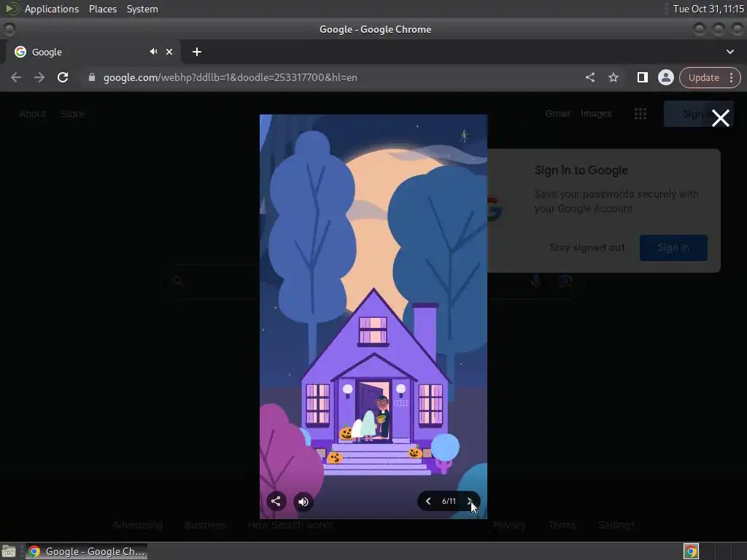This screenshot has height=560, width=747.
Task: Click the Halloween house doodle image
Action: 373,316
